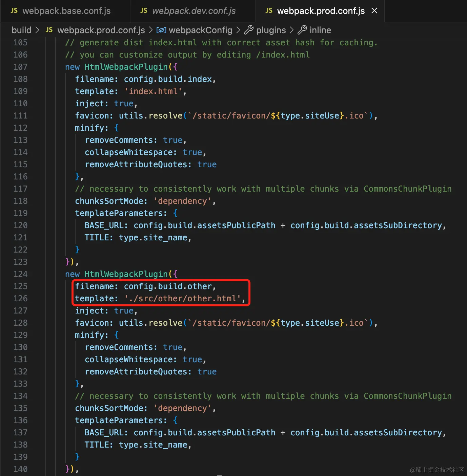Click removeAttributeQuotes on line 132
The image size is (467, 476).
(x=136, y=372)
